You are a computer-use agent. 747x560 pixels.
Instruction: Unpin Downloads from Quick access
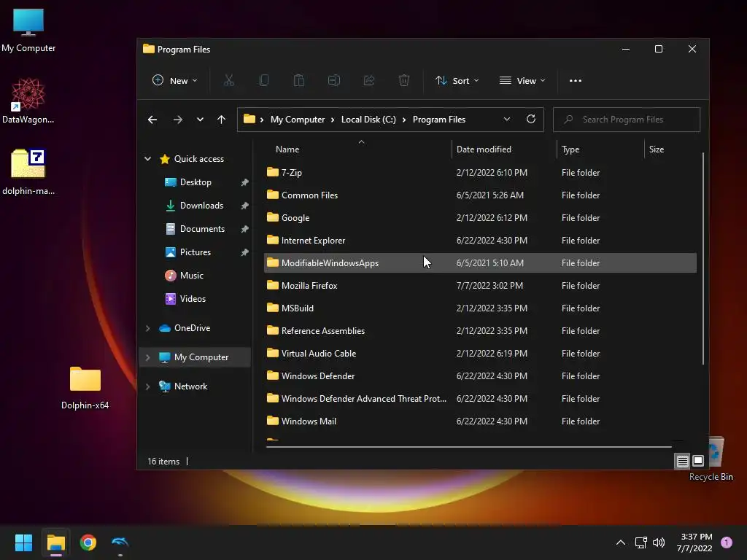[x=245, y=206]
